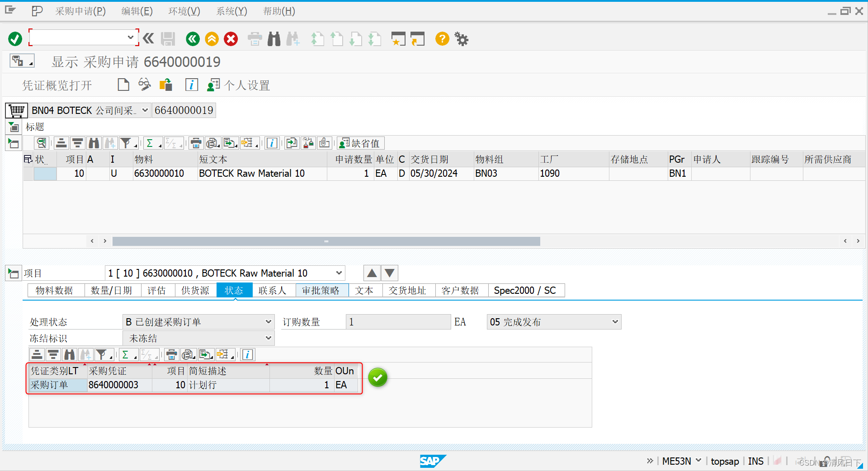The image size is (868, 471).
Task: Click 凭证概览打开 button
Action: pos(57,85)
